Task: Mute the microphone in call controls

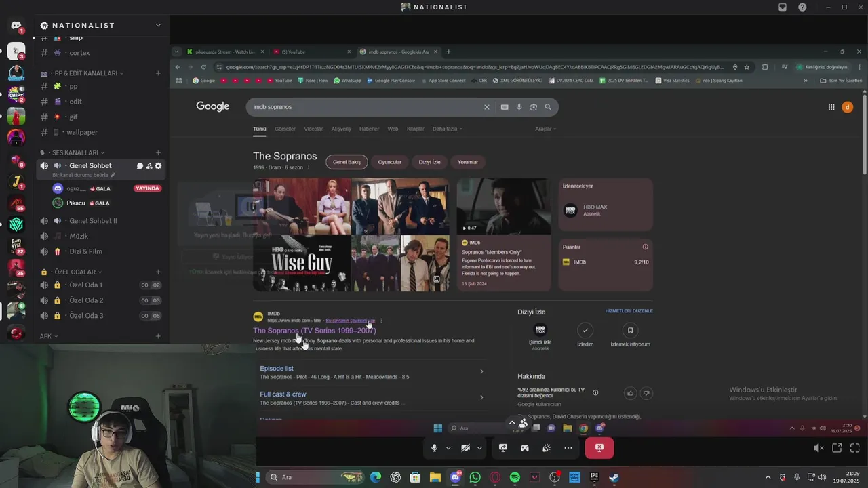Action: [x=435, y=448]
